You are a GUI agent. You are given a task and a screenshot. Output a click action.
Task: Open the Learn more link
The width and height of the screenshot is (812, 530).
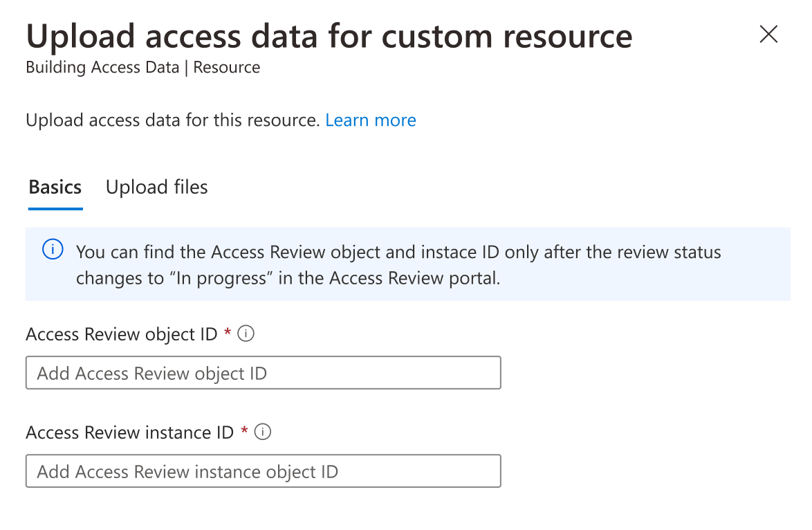371,120
